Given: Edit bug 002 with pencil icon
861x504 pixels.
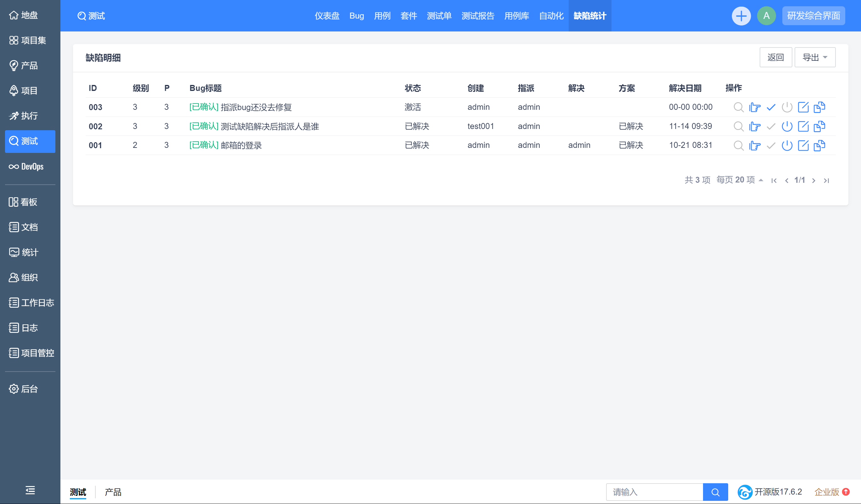Looking at the screenshot, I should tap(803, 126).
